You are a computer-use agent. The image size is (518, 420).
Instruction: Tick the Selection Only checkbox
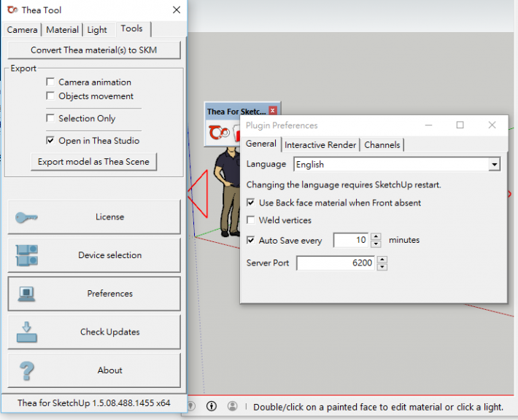coord(50,118)
